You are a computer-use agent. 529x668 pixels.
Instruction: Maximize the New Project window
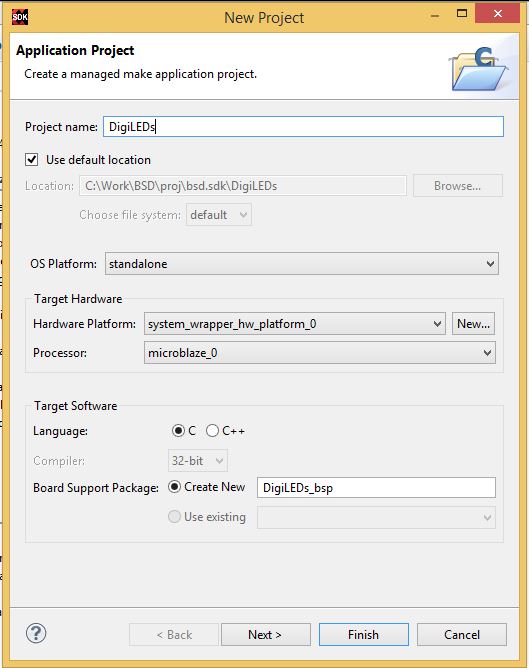(462, 14)
